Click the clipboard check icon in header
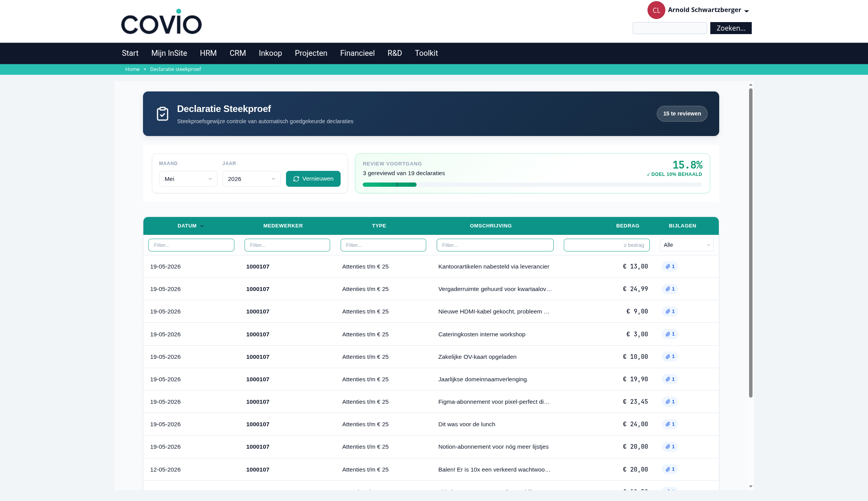Viewport: 868px width, 501px height. click(x=162, y=114)
